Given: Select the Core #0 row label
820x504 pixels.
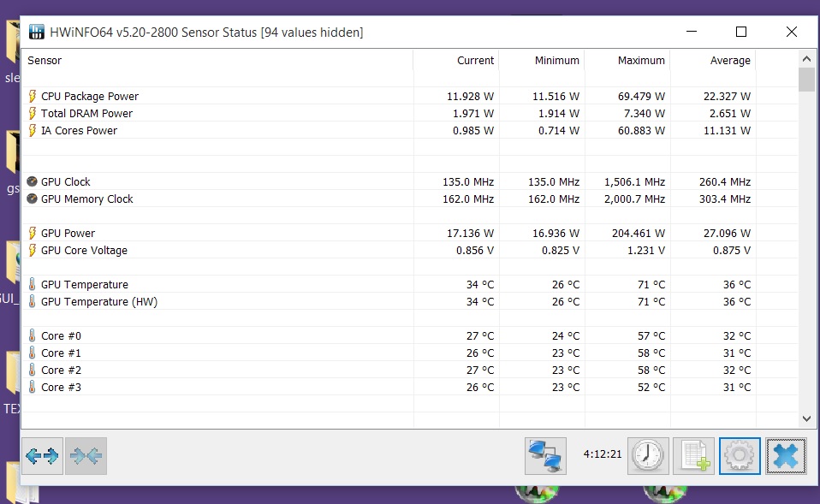Looking at the screenshot, I should pyautogui.click(x=61, y=335).
